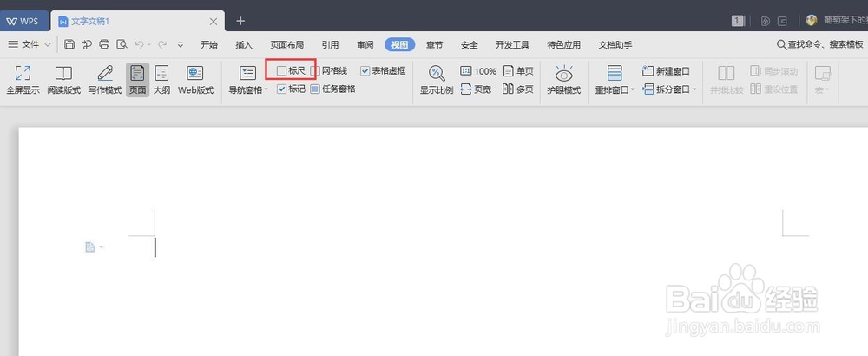
Task: Click the skin/theme icon in title bar
Action: (x=766, y=21)
